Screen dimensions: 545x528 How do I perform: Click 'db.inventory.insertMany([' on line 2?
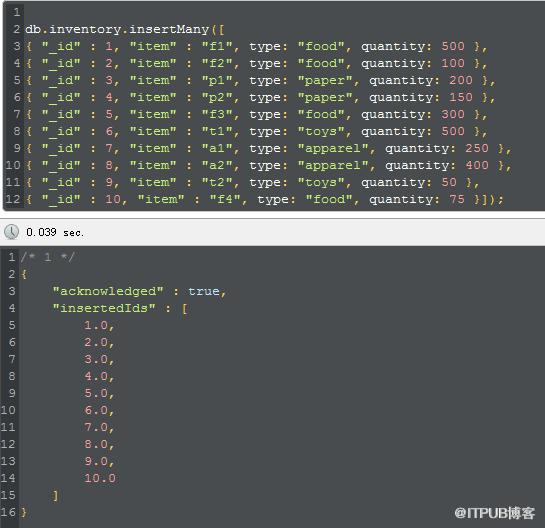click(125, 30)
